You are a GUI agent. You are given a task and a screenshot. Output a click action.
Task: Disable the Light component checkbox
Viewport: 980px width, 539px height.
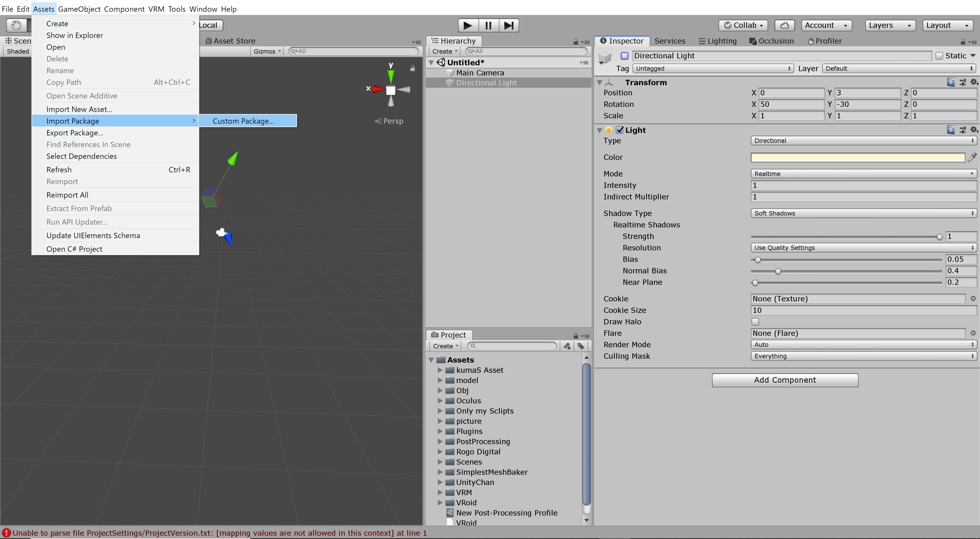(x=620, y=130)
